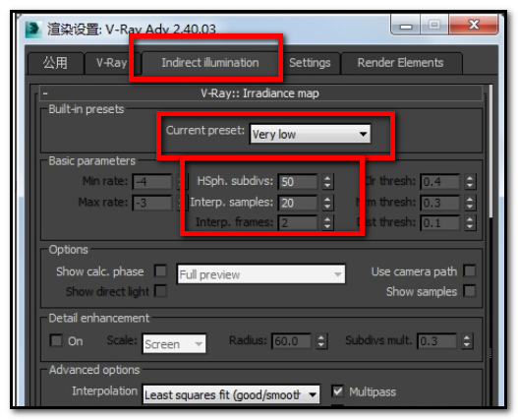The width and height of the screenshot is (518, 420).
Task: Open the Render Elements tab
Action: [400, 63]
